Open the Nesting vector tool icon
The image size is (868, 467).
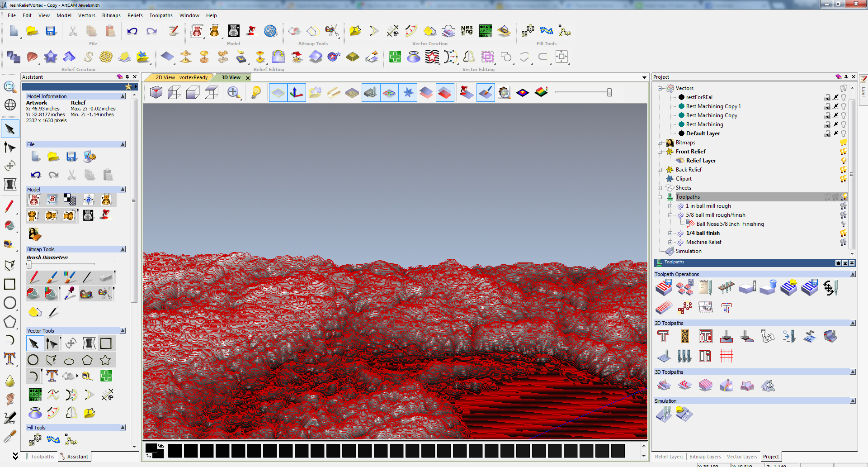point(467,31)
